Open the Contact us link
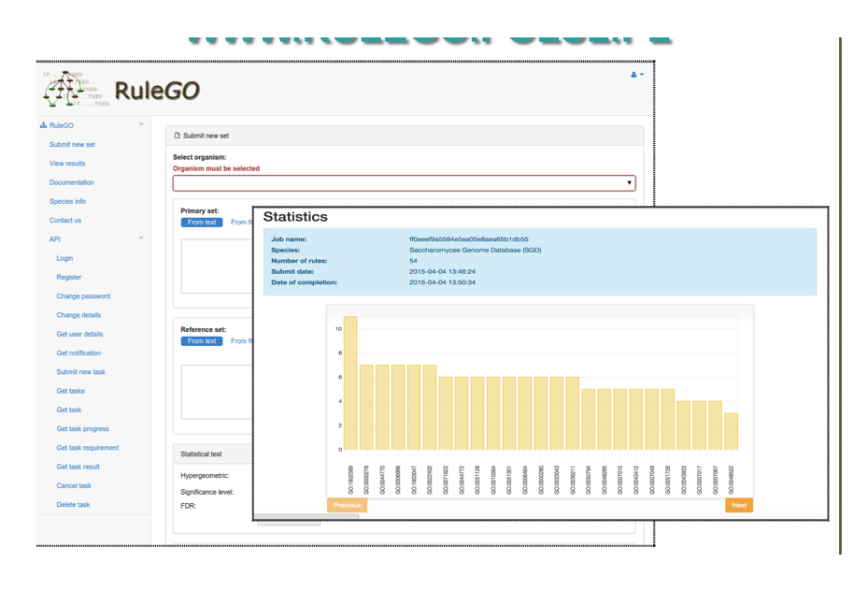Screen dimensions: 868x591 tap(65, 221)
